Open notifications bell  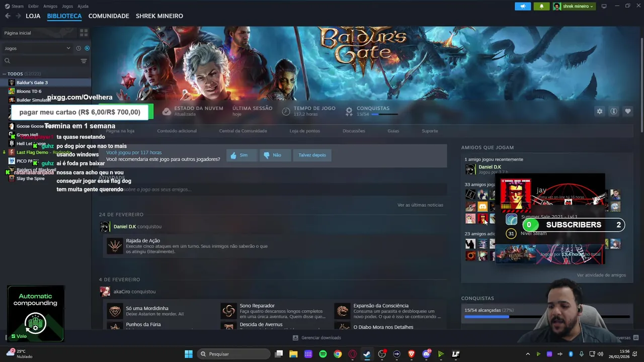tap(541, 6)
